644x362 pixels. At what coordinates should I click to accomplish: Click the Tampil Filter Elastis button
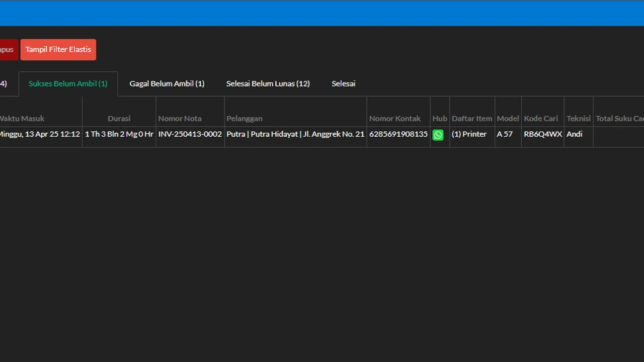(x=58, y=50)
